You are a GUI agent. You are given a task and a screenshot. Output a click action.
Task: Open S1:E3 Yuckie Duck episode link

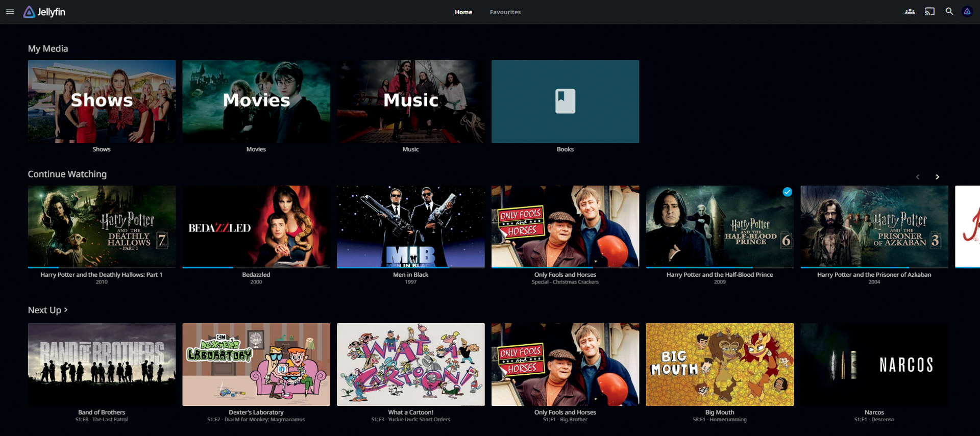click(411, 420)
